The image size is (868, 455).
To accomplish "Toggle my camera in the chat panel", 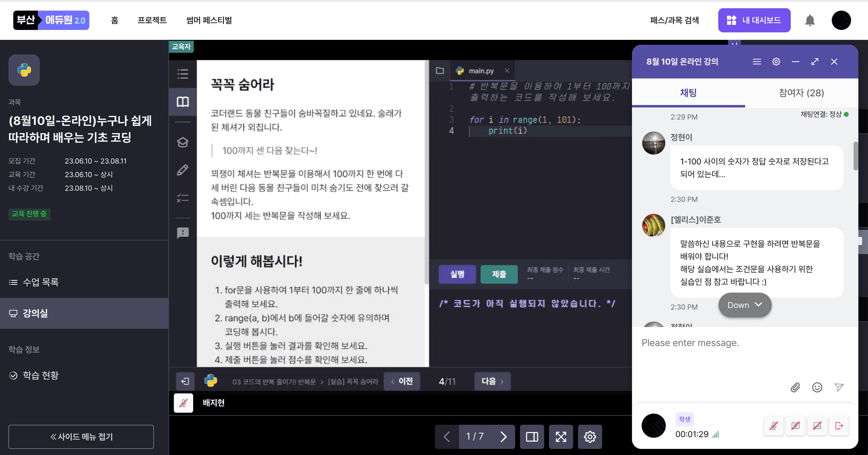I will tap(796, 426).
